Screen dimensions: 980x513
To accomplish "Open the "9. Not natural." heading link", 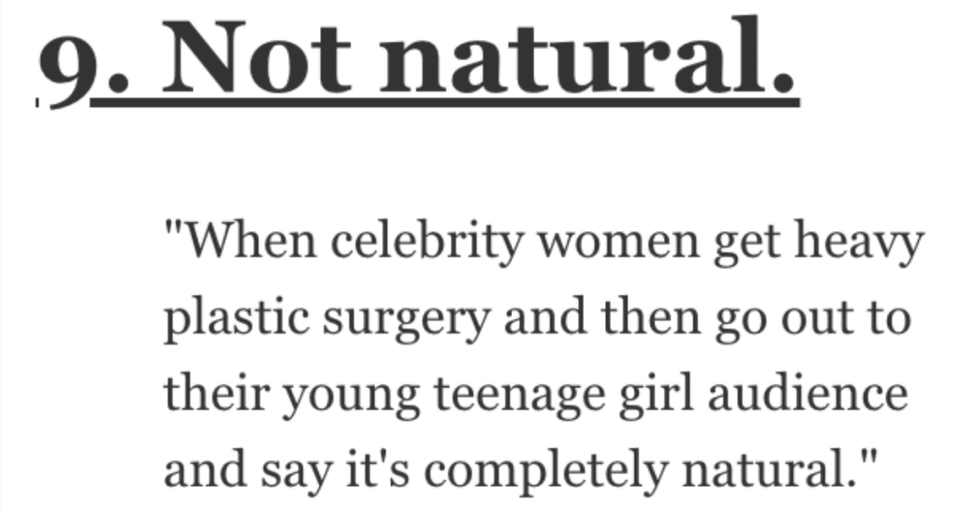I will [x=419, y=62].
